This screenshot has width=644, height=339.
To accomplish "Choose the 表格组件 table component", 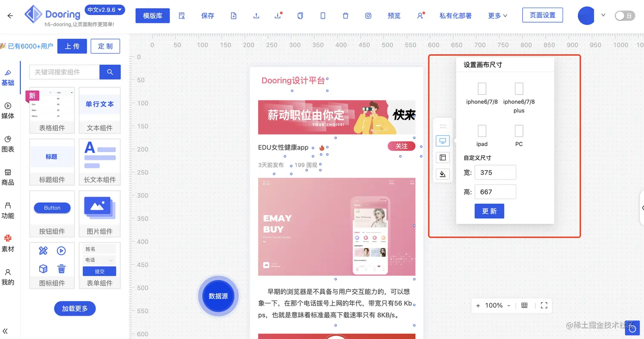I will [x=52, y=111].
